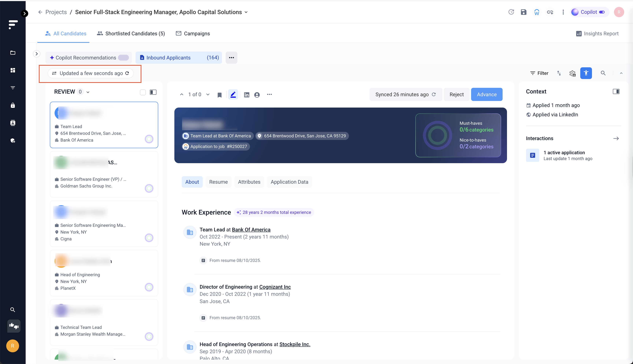Viewport: 633px width, 364px height.
Task: Collapse the toolbar with the up caret
Action: (621, 73)
